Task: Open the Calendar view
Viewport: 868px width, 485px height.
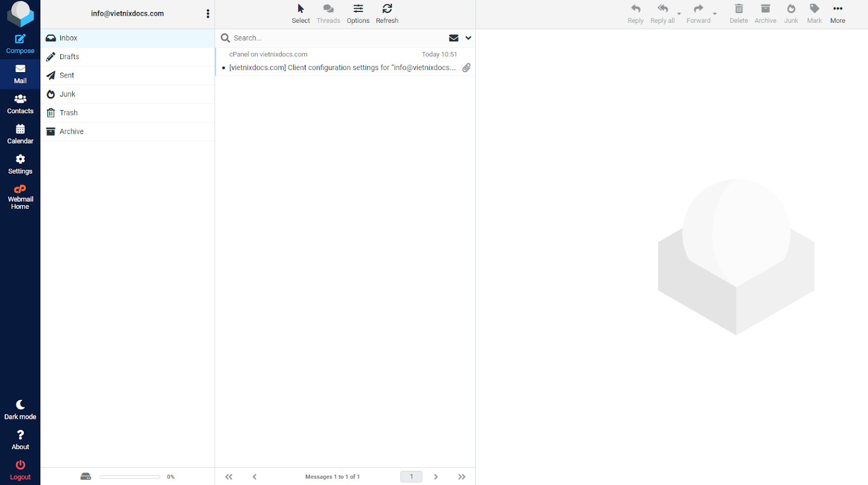Action: pyautogui.click(x=20, y=134)
